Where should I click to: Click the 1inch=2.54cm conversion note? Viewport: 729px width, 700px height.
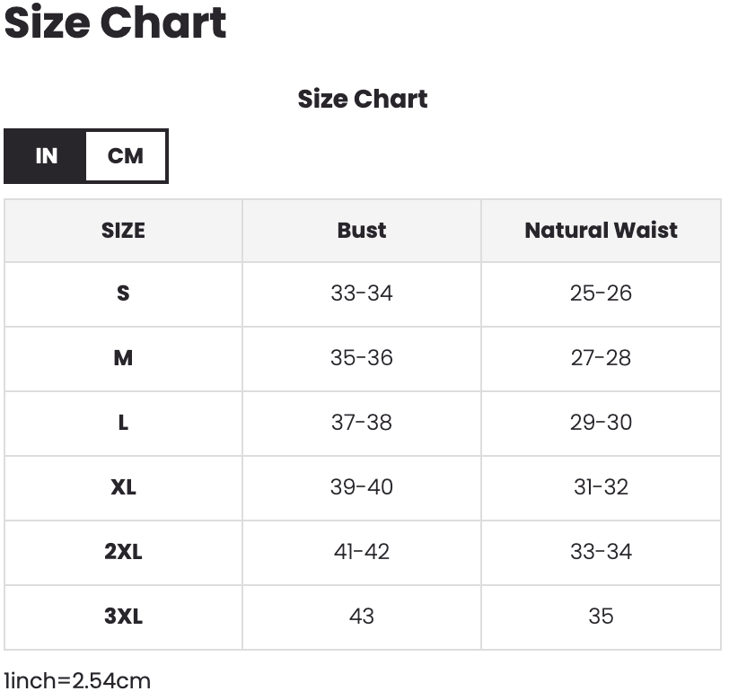[77, 681]
